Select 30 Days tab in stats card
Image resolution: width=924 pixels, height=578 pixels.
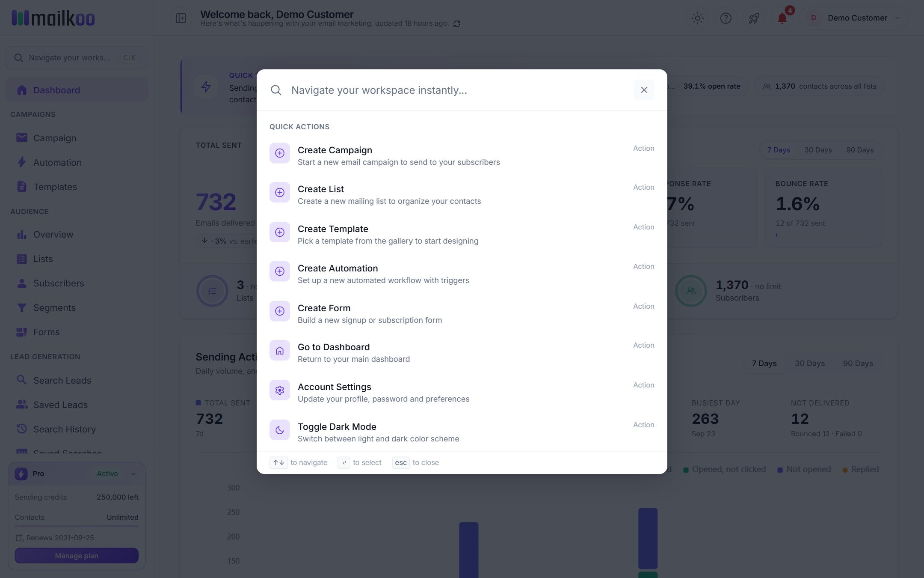pyautogui.click(x=818, y=150)
